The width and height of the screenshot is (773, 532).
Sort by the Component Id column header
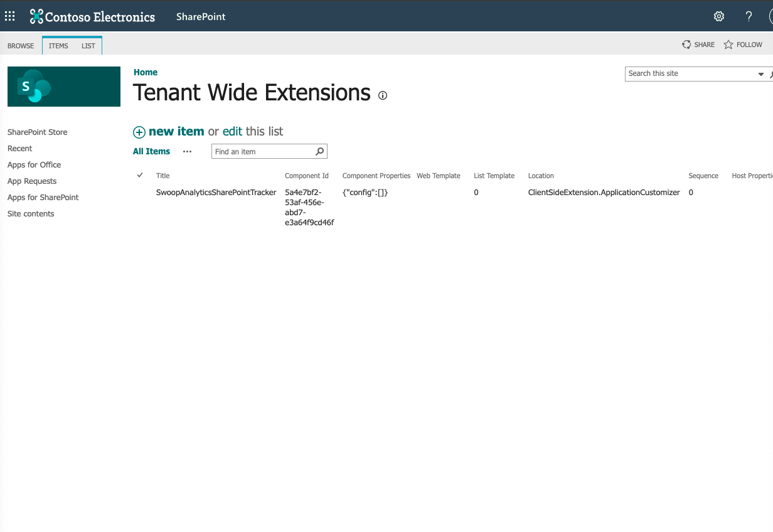[x=307, y=176]
